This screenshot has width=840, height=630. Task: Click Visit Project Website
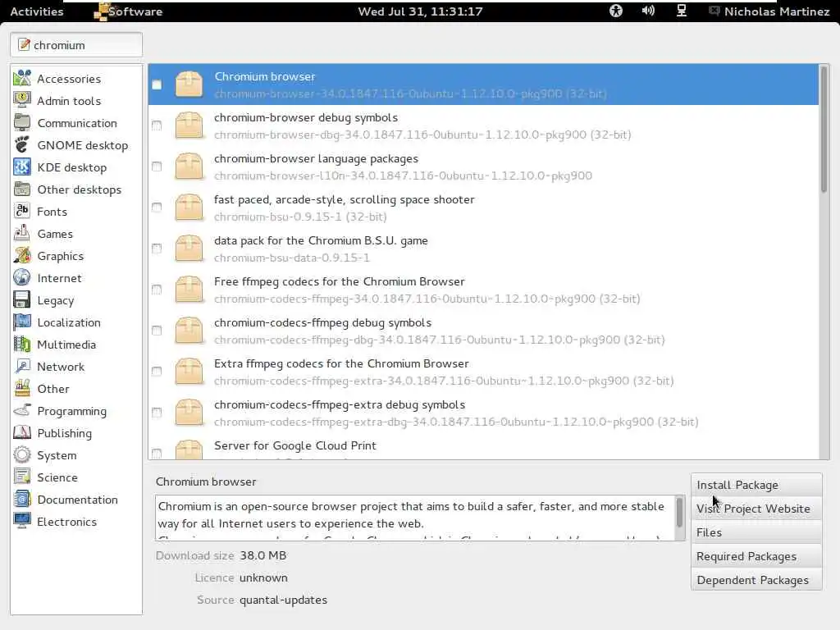coord(756,509)
